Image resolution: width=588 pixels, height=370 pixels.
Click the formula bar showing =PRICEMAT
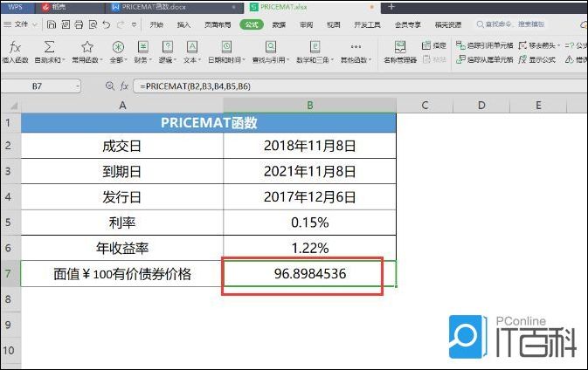pyautogui.click(x=360, y=86)
